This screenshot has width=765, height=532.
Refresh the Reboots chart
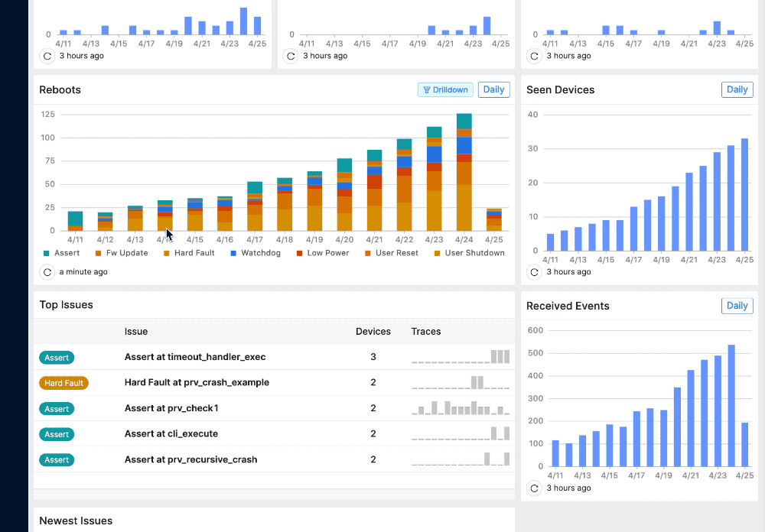pyautogui.click(x=47, y=271)
